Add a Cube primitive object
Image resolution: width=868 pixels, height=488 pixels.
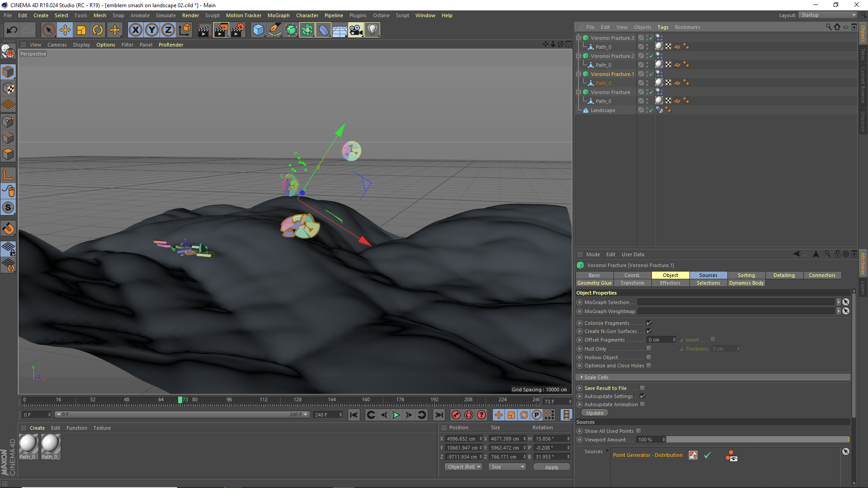click(258, 30)
